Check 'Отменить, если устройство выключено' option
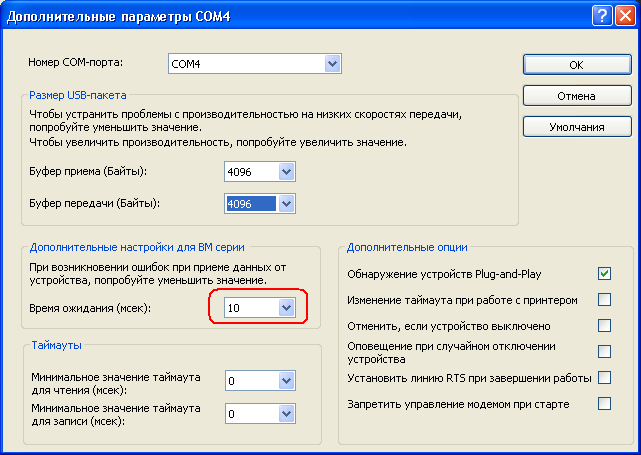Screen dimensions: 641x455 pyautogui.click(x=604, y=325)
